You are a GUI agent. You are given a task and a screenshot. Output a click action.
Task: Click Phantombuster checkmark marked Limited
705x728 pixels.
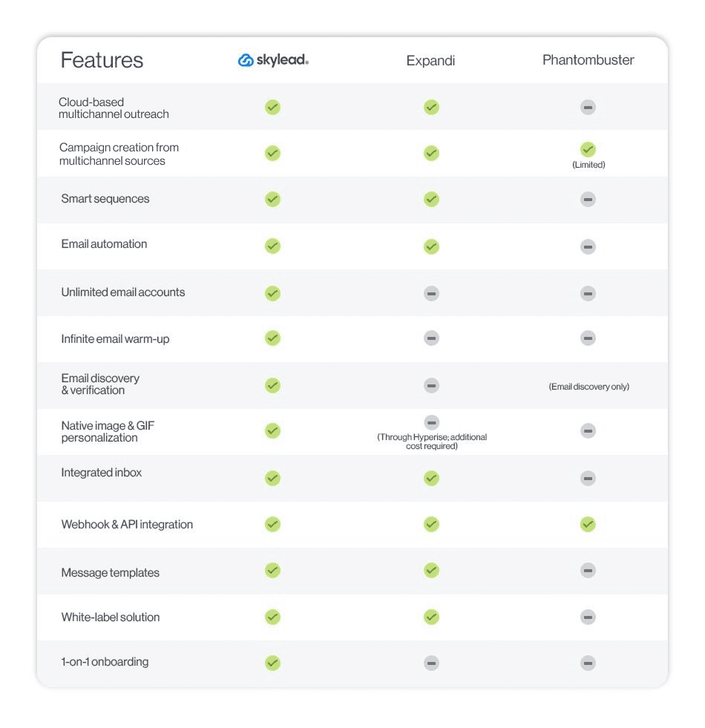coord(588,149)
